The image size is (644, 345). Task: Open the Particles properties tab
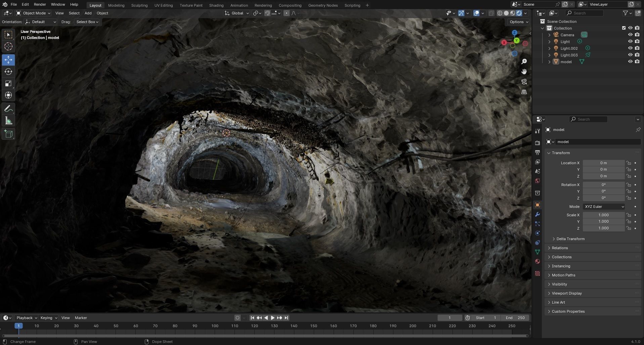click(538, 224)
